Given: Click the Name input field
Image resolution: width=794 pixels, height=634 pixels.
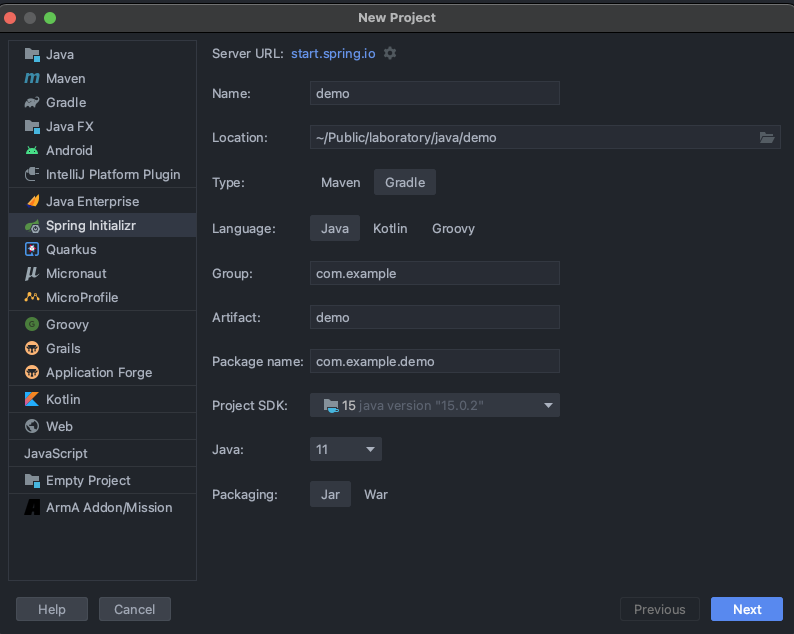Looking at the screenshot, I should (434, 93).
